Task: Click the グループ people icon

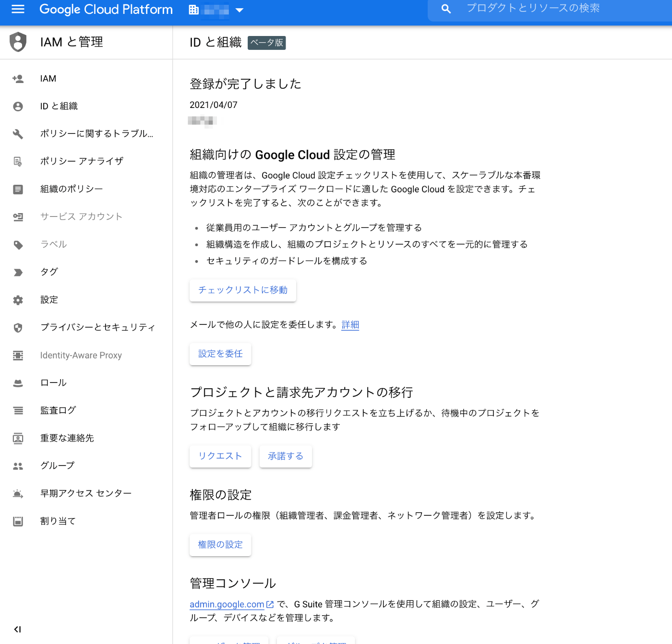Action: pos(18,466)
